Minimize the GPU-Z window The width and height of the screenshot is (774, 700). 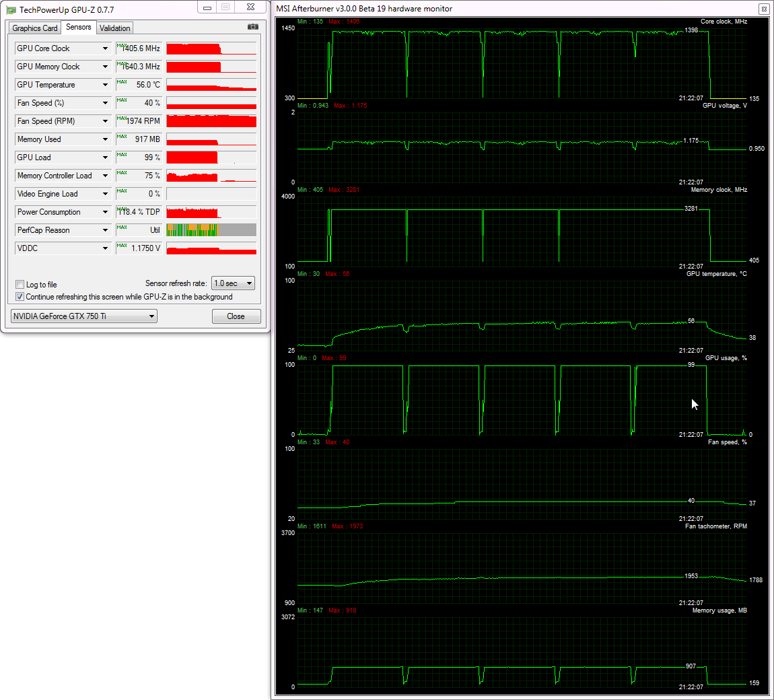207,7
